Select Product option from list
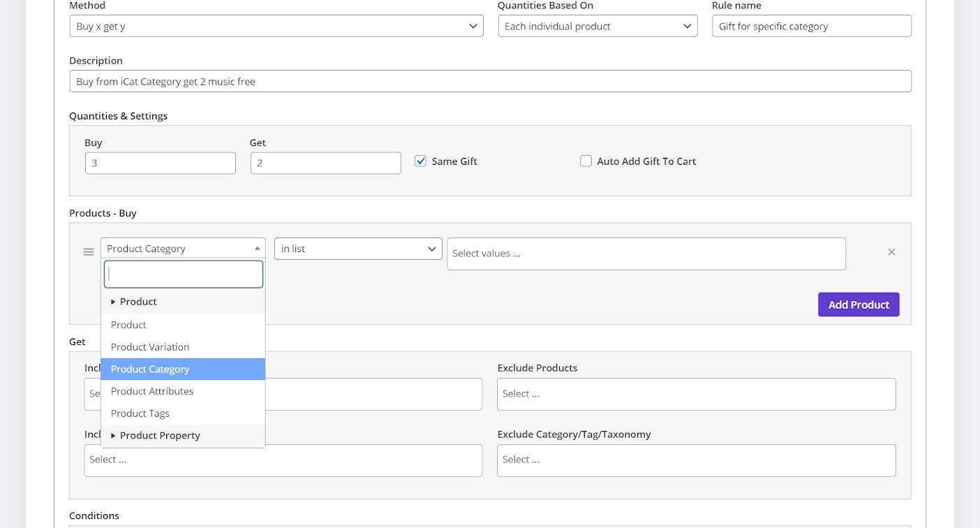Viewport: 980px width, 528px height. tap(128, 325)
